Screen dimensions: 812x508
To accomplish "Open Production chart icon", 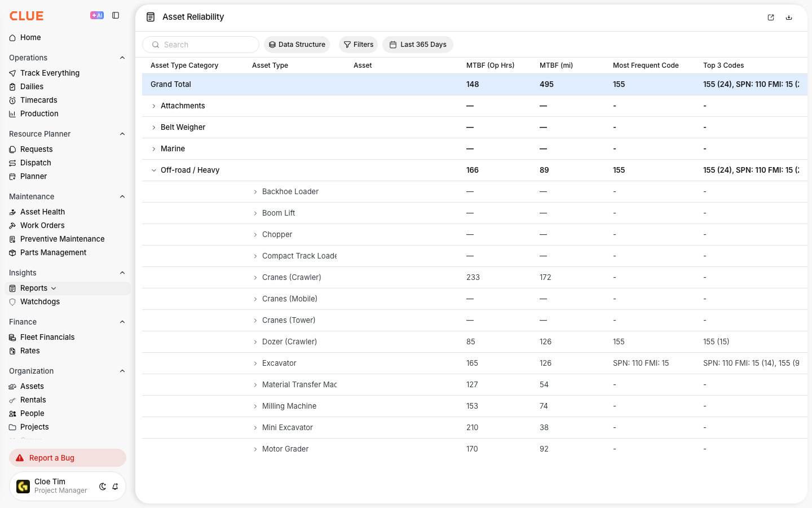I will click(12, 114).
